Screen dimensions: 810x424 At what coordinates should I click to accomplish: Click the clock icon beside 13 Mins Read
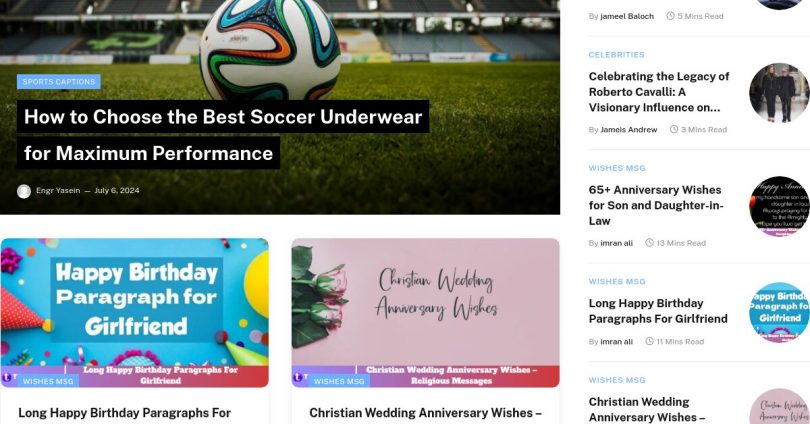coord(649,243)
